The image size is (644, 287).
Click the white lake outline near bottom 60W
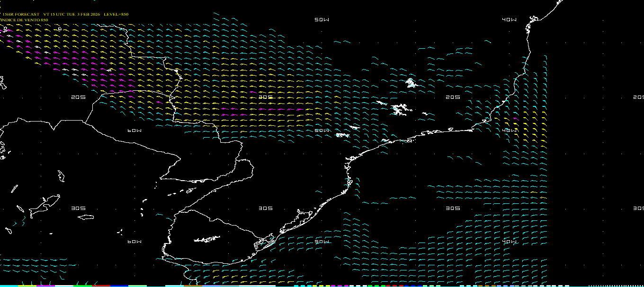[x=207, y=240]
